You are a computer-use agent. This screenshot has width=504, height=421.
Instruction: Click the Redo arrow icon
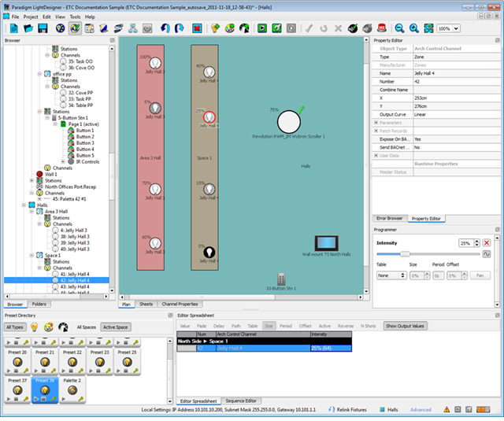[x=179, y=28]
